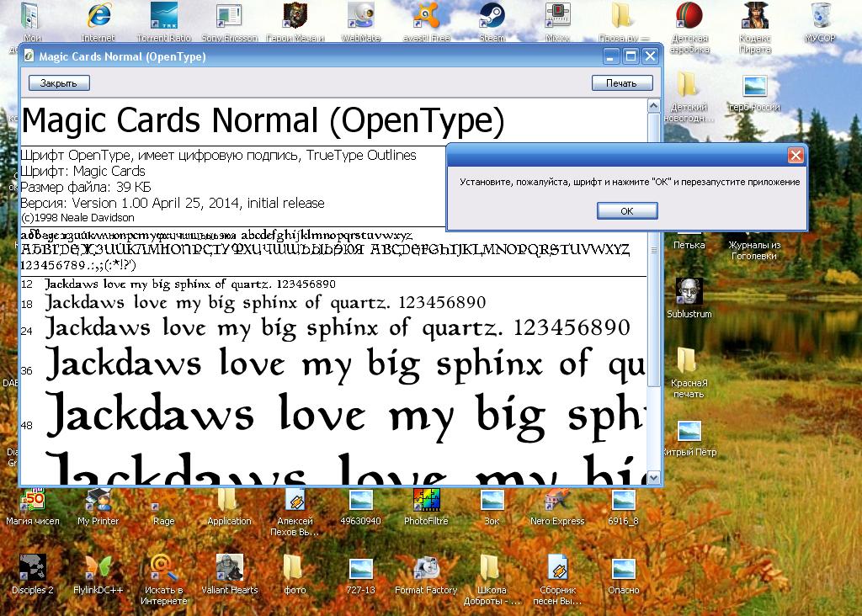Select the Disciples 2 desktop icon
This screenshot has width=862, height=616.
click(x=33, y=570)
